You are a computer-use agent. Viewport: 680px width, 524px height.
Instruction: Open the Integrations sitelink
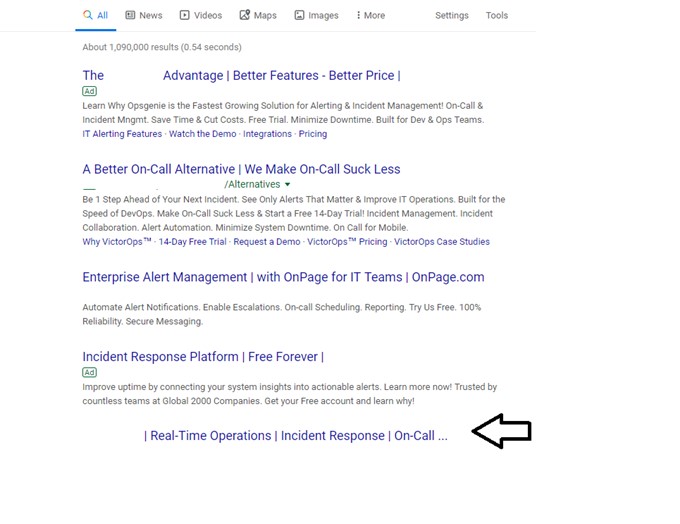coord(267,134)
